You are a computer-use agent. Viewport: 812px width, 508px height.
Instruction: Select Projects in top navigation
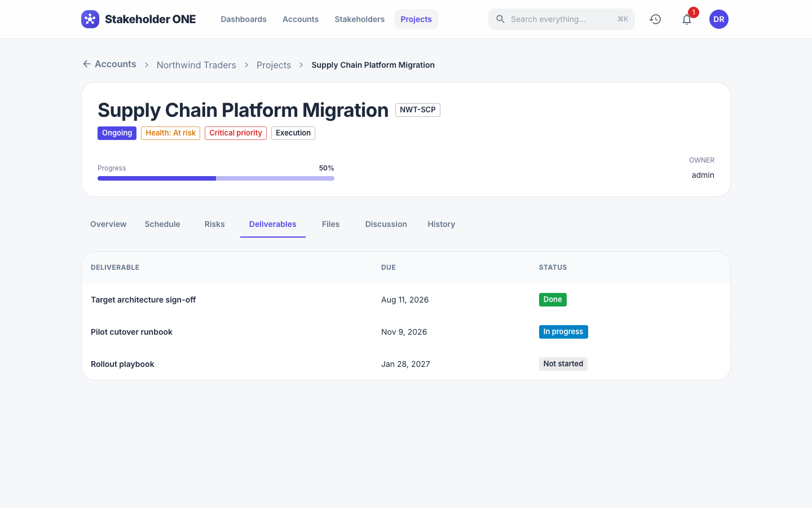[416, 19]
